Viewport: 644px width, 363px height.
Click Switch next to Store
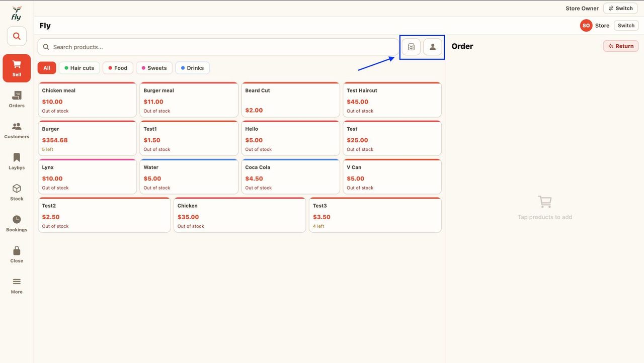point(626,26)
